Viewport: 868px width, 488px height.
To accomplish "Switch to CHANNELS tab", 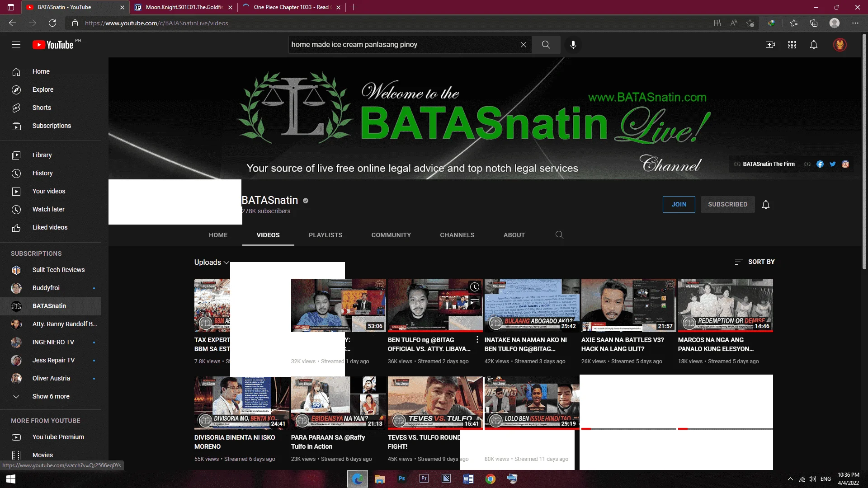I will 457,235.
